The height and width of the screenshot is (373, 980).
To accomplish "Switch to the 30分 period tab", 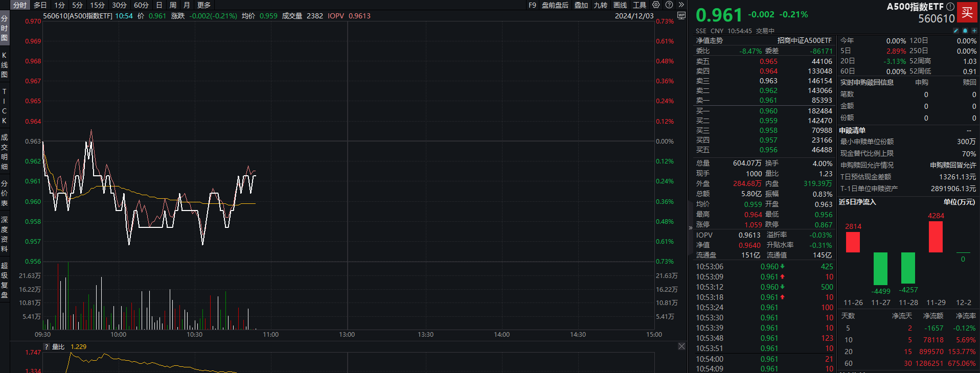I will tap(119, 5).
